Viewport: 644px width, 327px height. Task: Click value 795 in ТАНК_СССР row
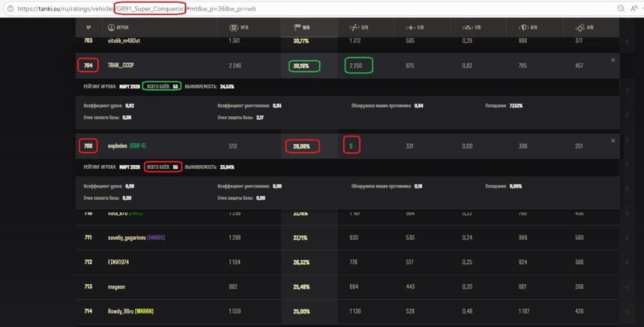tap(523, 66)
